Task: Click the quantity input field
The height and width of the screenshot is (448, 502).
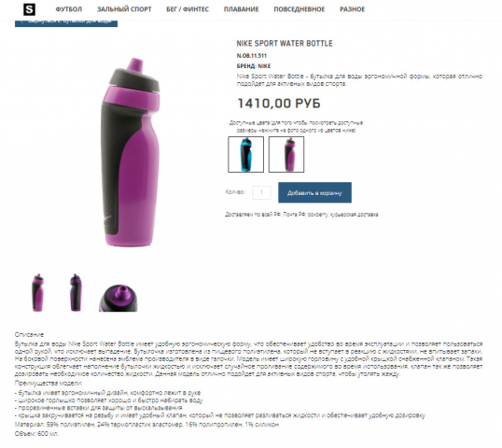Action: click(x=261, y=192)
